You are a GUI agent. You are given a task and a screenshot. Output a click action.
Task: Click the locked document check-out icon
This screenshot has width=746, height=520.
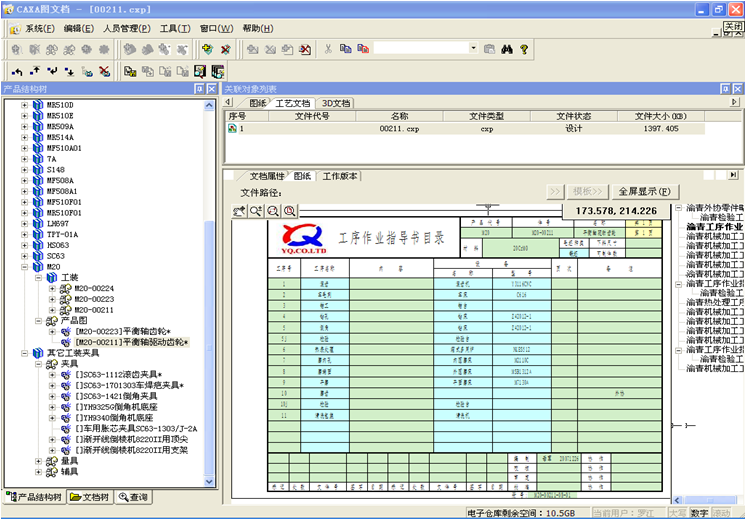pyautogui.click(x=130, y=72)
